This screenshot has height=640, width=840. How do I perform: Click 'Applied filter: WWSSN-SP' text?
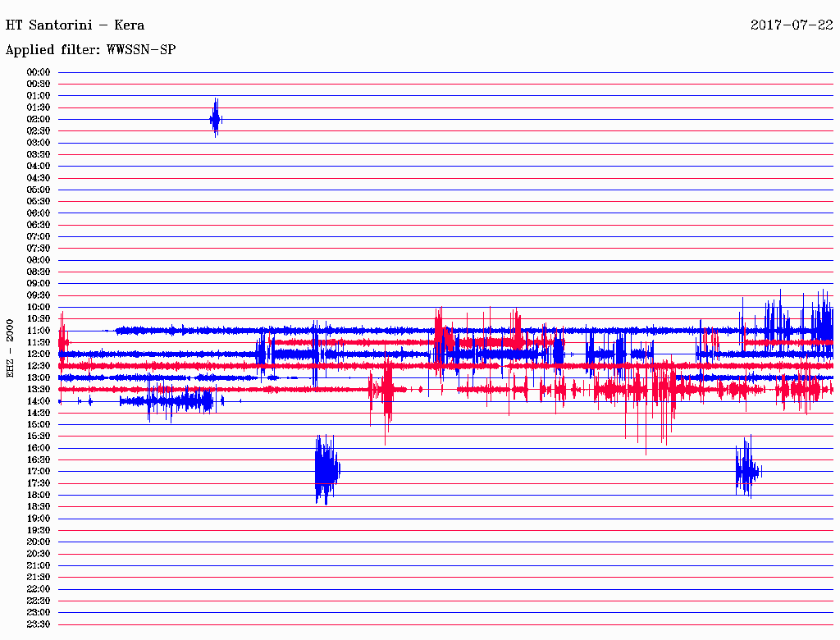point(90,50)
